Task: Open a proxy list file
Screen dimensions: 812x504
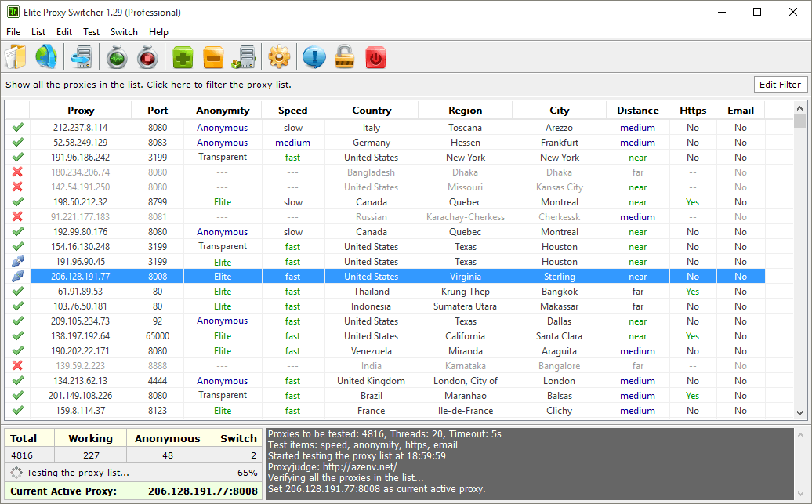Action: (x=14, y=56)
